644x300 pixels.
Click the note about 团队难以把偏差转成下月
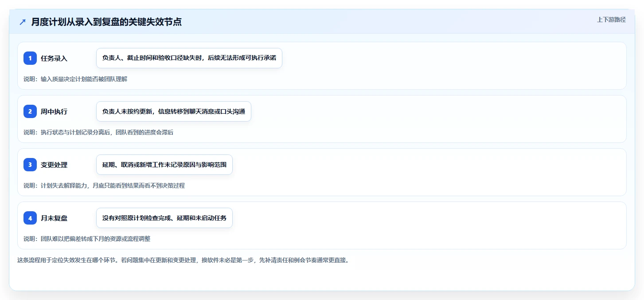[x=87, y=239]
